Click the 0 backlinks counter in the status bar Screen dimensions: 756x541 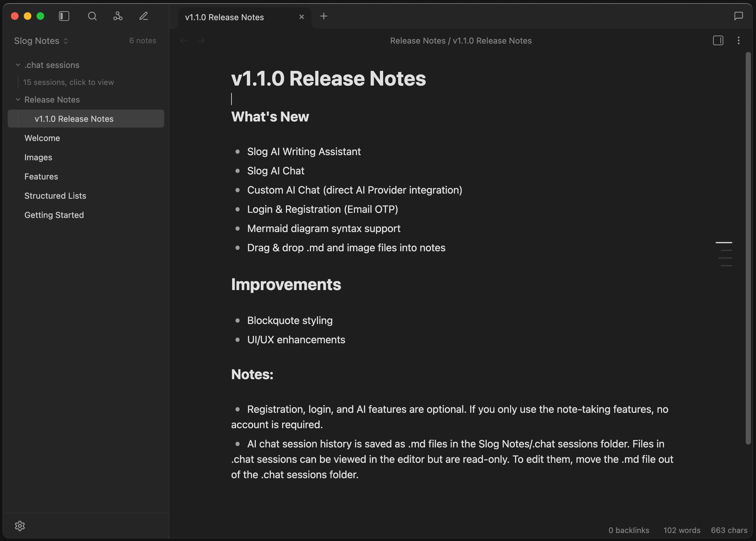pos(628,530)
